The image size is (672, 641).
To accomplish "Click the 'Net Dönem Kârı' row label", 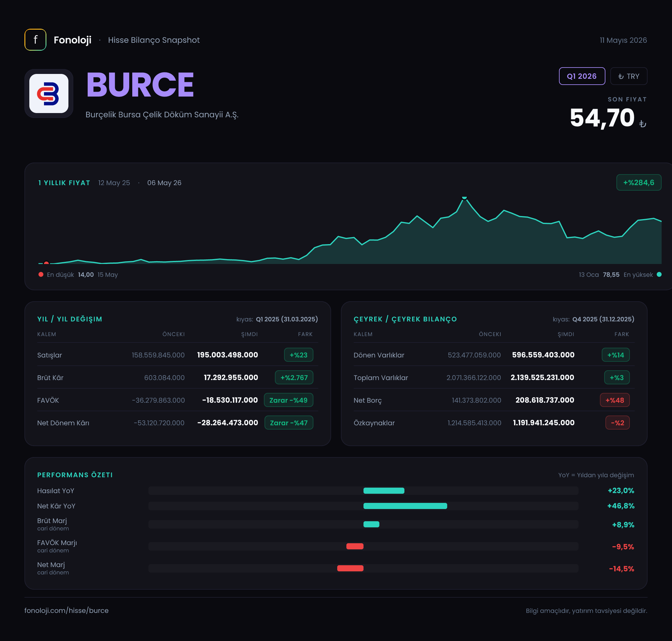I will (63, 423).
